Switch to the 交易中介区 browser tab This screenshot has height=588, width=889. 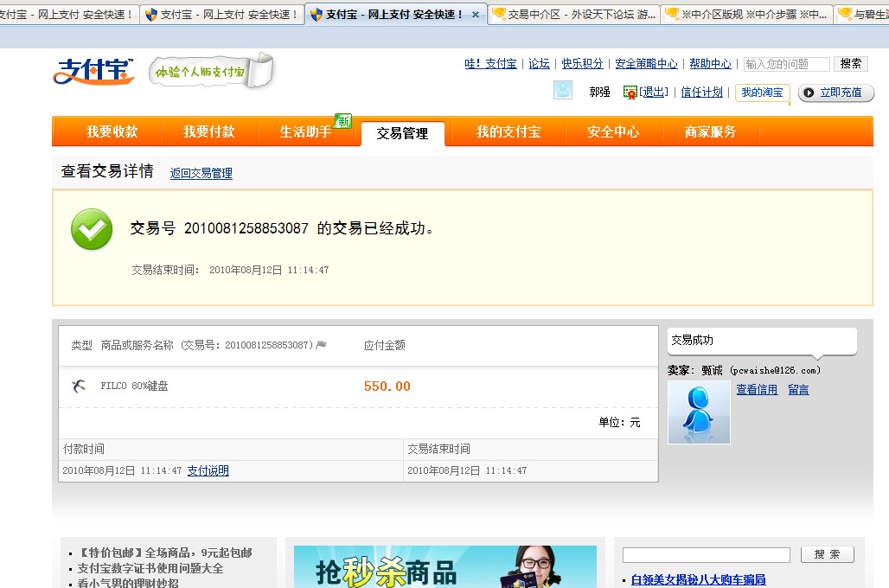click(x=574, y=15)
